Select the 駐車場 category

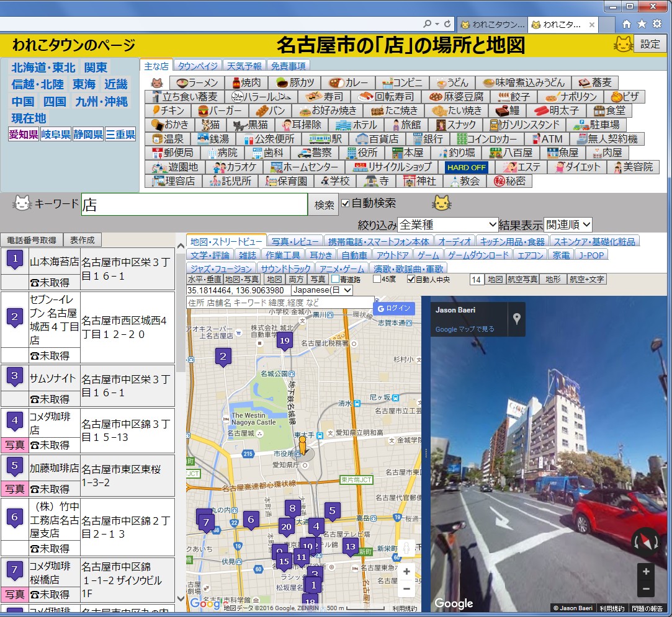click(596, 125)
